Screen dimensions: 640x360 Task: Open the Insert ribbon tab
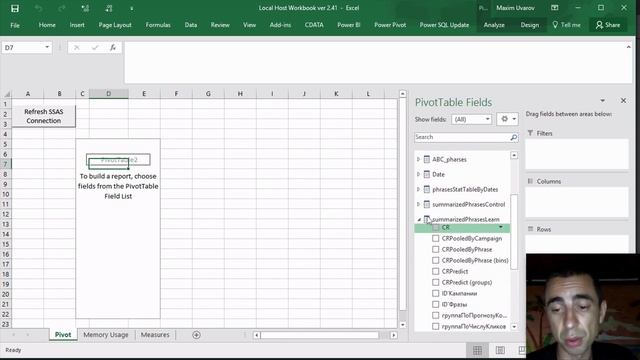[77, 25]
